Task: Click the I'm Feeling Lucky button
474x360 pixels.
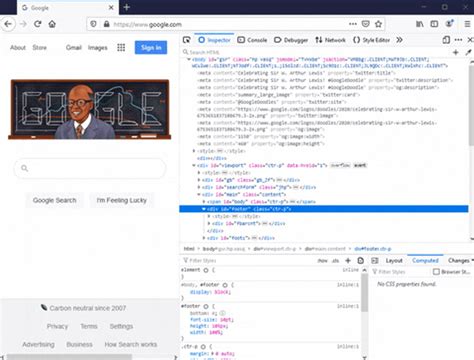Action: [122, 200]
